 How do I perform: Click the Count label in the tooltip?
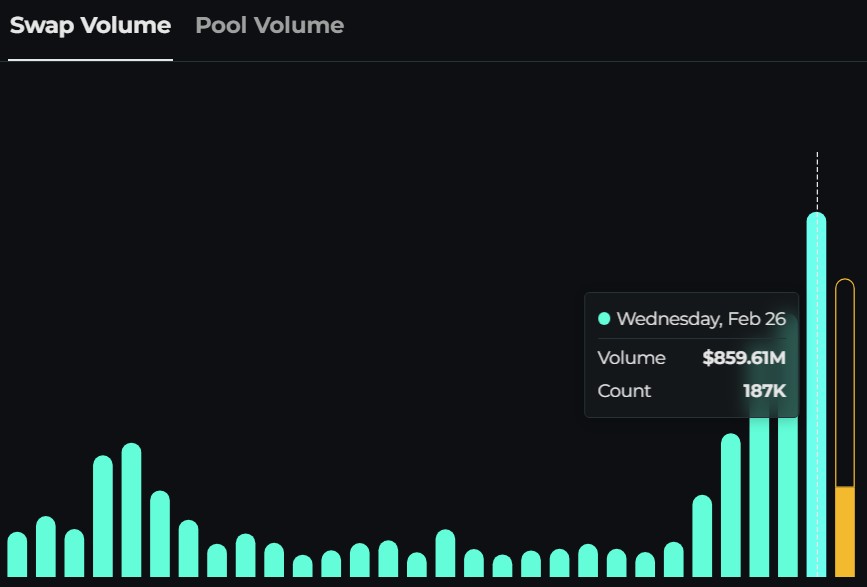(x=624, y=391)
